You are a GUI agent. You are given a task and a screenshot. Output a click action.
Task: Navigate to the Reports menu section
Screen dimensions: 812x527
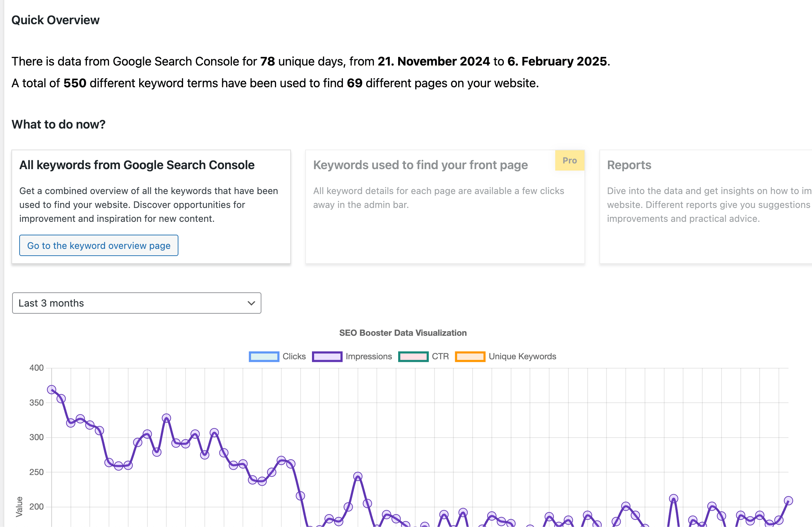[x=629, y=165]
